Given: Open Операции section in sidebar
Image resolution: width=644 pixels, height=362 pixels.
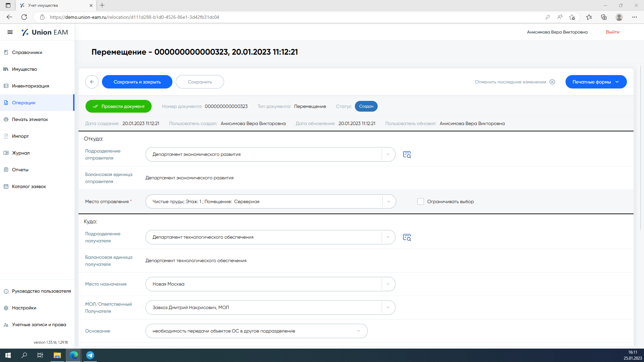Looking at the screenshot, I should point(37,103).
